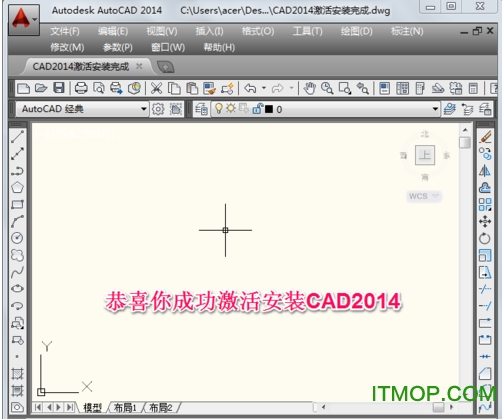Select the Spline tool

(17, 272)
